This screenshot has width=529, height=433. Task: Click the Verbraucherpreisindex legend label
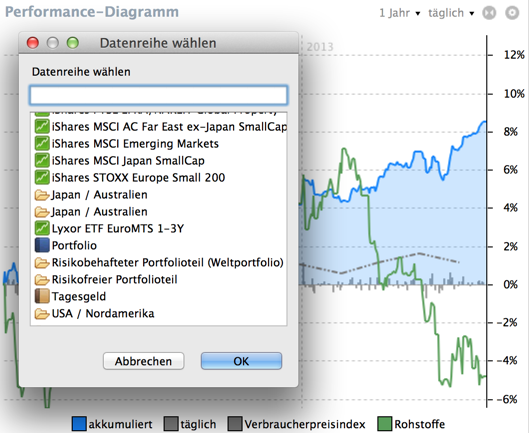click(x=305, y=424)
